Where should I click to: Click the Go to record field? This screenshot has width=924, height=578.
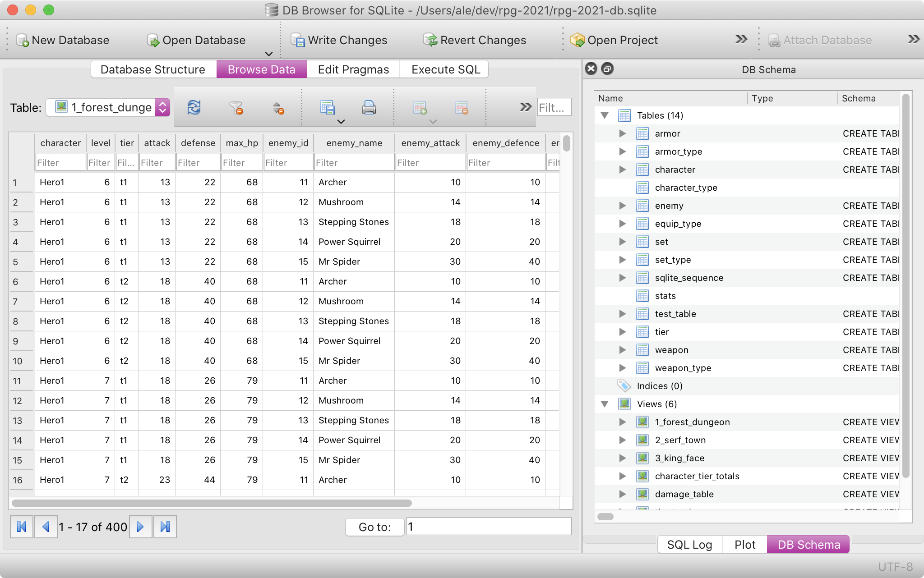(489, 526)
